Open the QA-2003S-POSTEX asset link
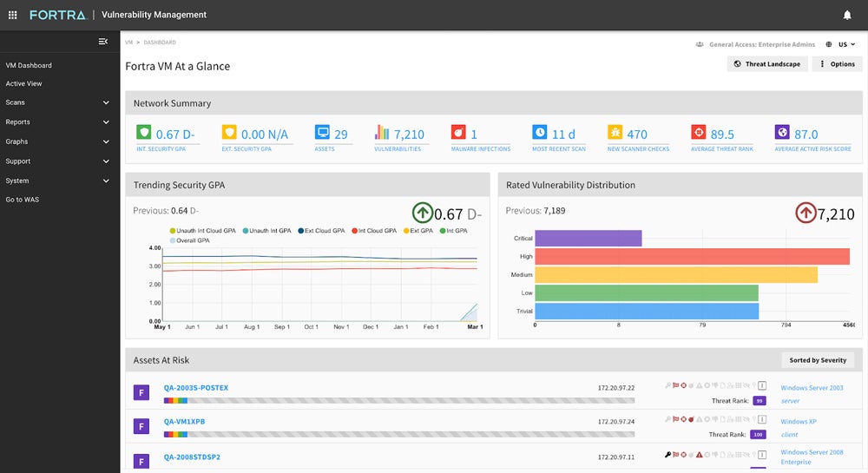Screen dimensions: 868x473 (x=196, y=388)
